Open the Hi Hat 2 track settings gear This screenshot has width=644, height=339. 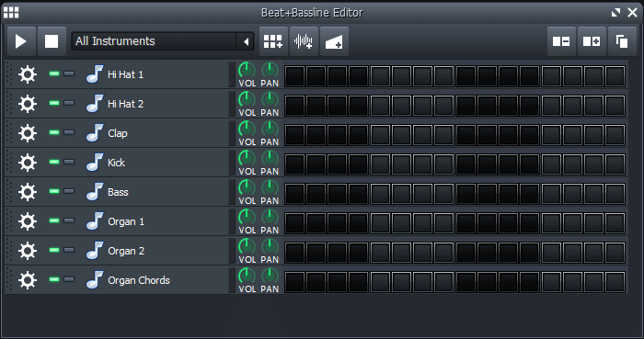point(28,104)
